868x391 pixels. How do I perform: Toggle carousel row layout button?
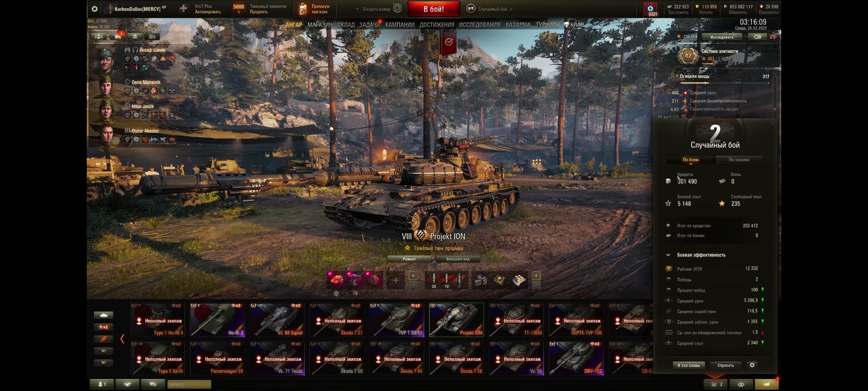(x=103, y=315)
